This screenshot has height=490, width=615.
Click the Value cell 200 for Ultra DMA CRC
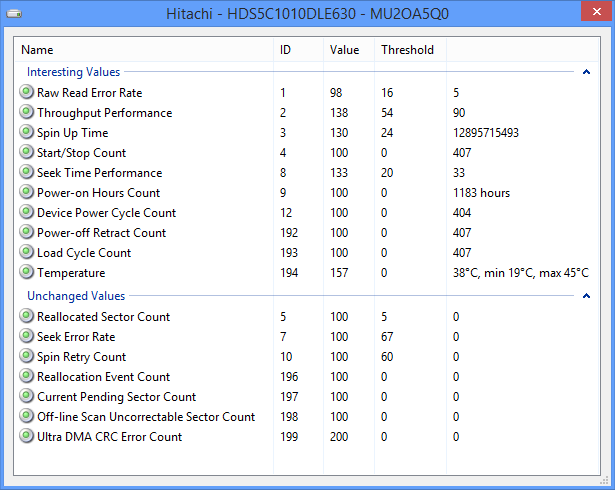coord(339,437)
